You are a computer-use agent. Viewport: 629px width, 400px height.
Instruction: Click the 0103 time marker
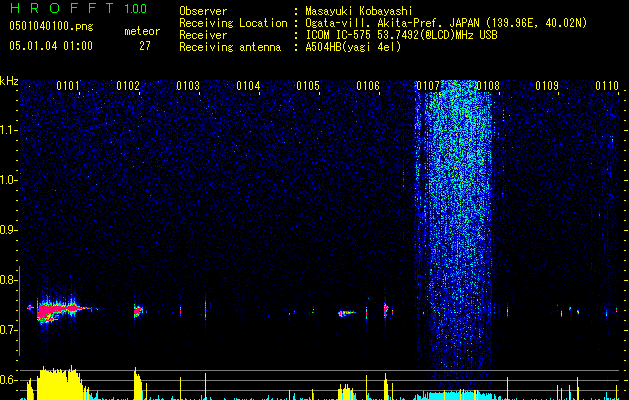coord(188,86)
